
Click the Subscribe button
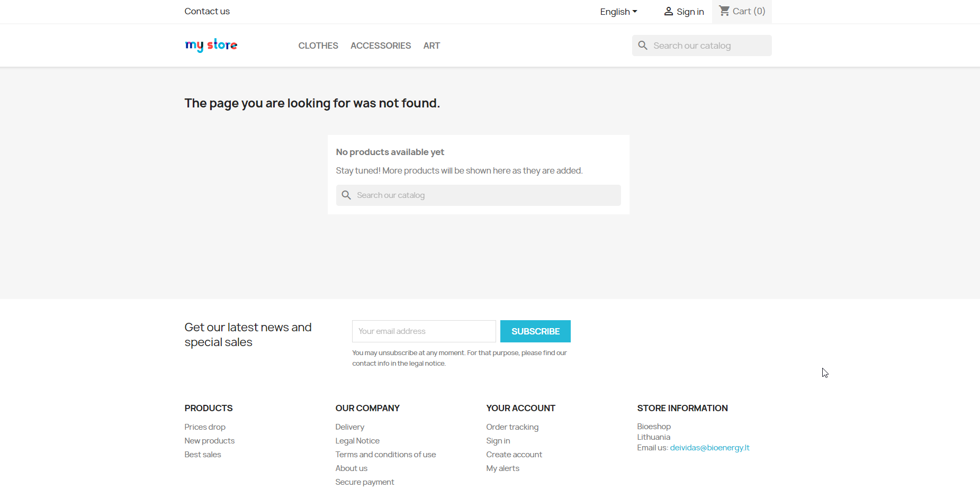point(535,331)
